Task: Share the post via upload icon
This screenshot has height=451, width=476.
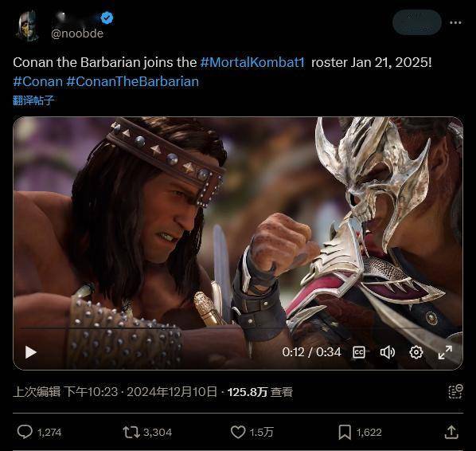Action: 451,432
